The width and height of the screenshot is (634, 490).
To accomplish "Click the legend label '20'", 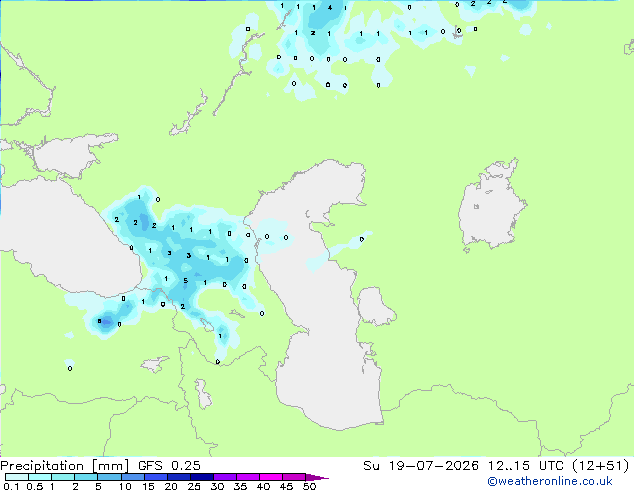I will point(171,486).
